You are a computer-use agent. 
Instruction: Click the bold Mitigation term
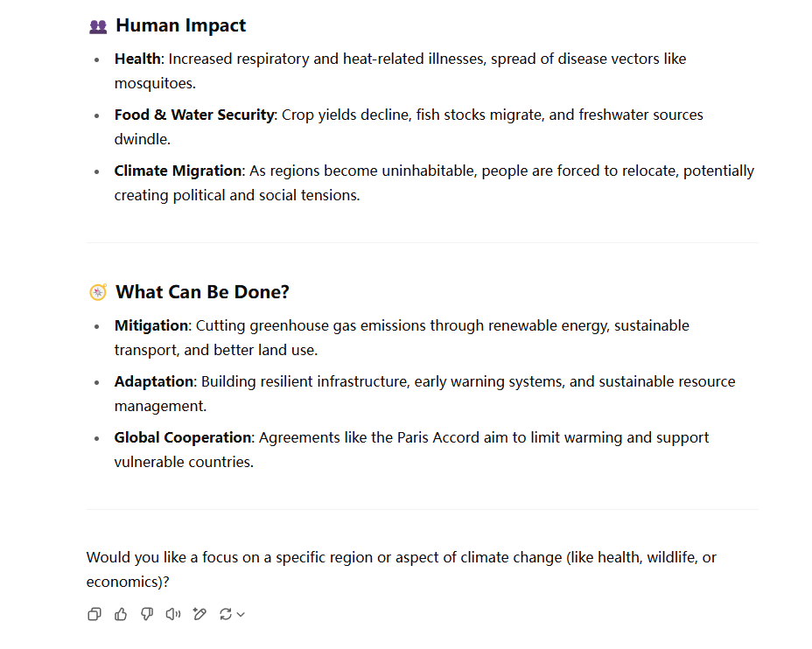151,325
